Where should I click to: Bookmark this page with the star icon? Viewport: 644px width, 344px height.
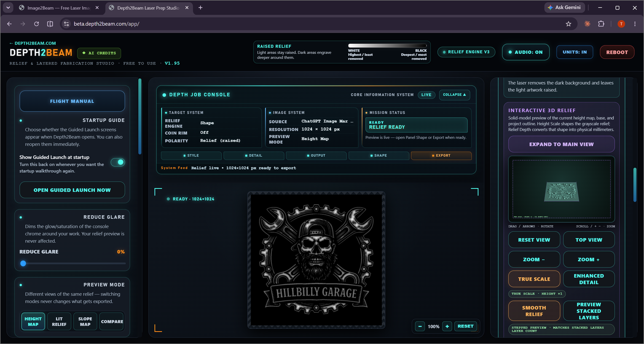(569, 24)
